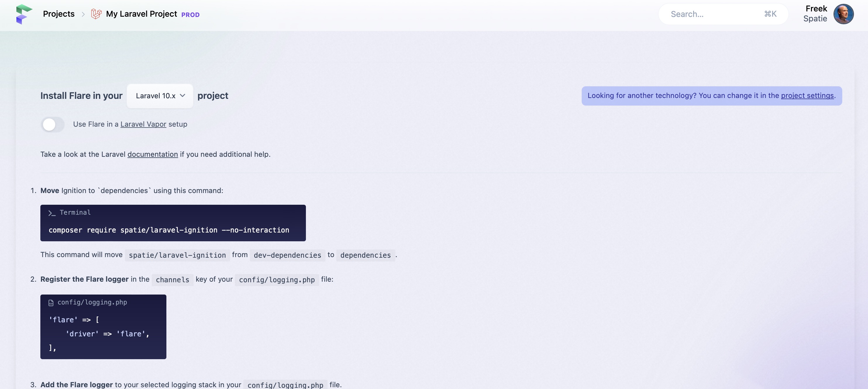Click the dev-dependencies inline code
The width and height of the screenshot is (868, 389).
pyautogui.click(x=287, y=255)
